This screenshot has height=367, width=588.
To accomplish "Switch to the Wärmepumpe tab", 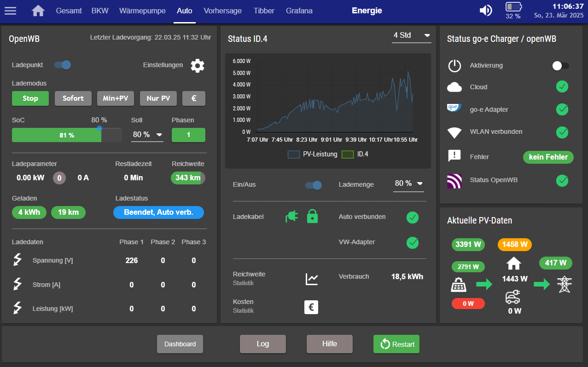I will tap(142, 11).
